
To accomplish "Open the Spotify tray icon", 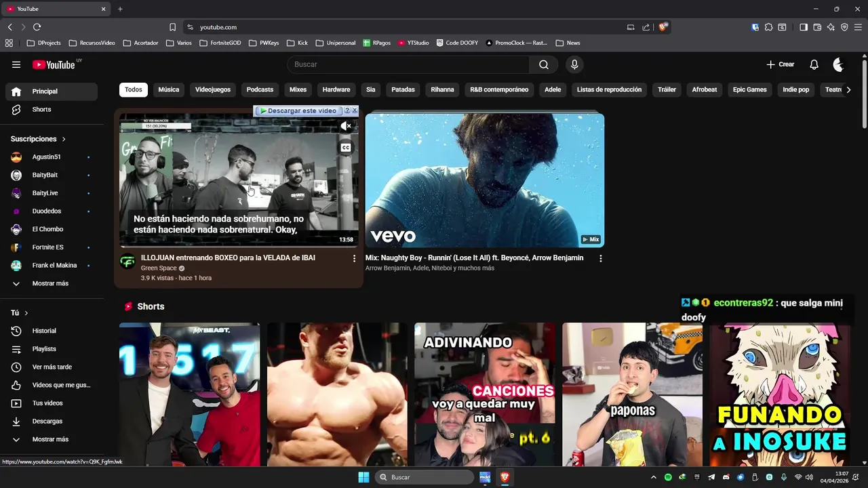I will tap(669, 477).
